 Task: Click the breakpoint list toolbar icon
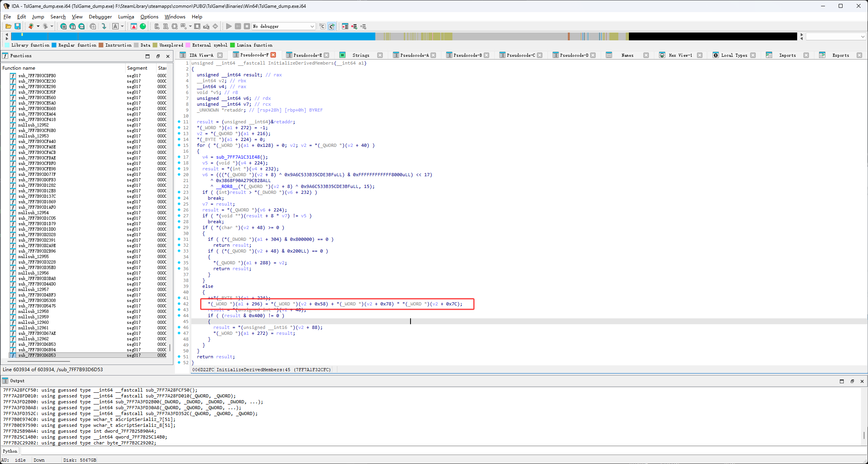(345, 26)
